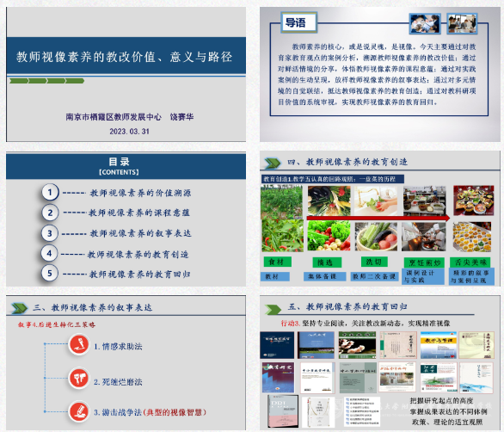Select the 教育研究 journal cover thumbnail
The image size is (504, 432).
[x=278, y=377]
